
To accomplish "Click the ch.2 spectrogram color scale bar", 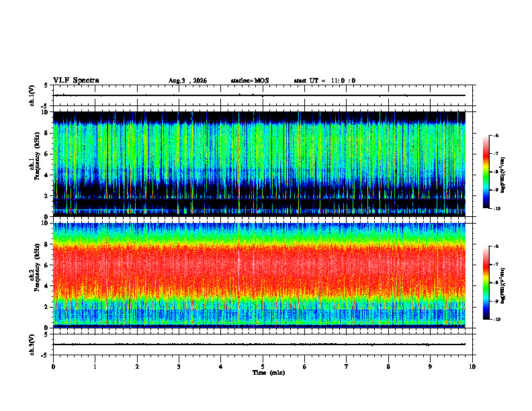I will pos(486,283).
